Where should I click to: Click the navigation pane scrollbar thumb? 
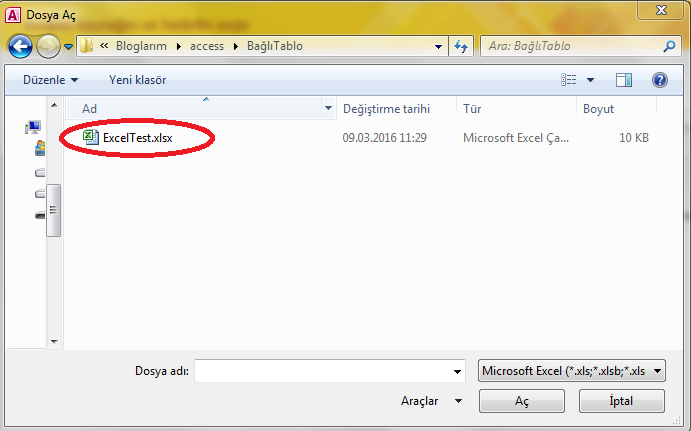pos(53,210)
